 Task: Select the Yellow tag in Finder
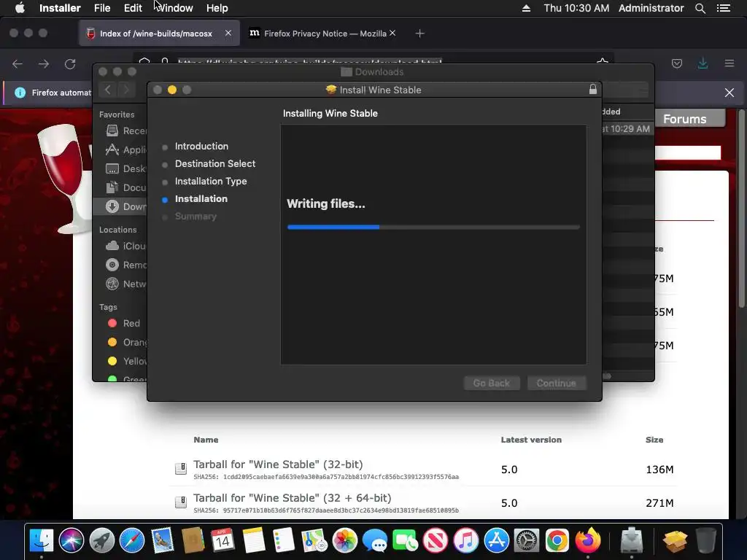pos(127,361)
